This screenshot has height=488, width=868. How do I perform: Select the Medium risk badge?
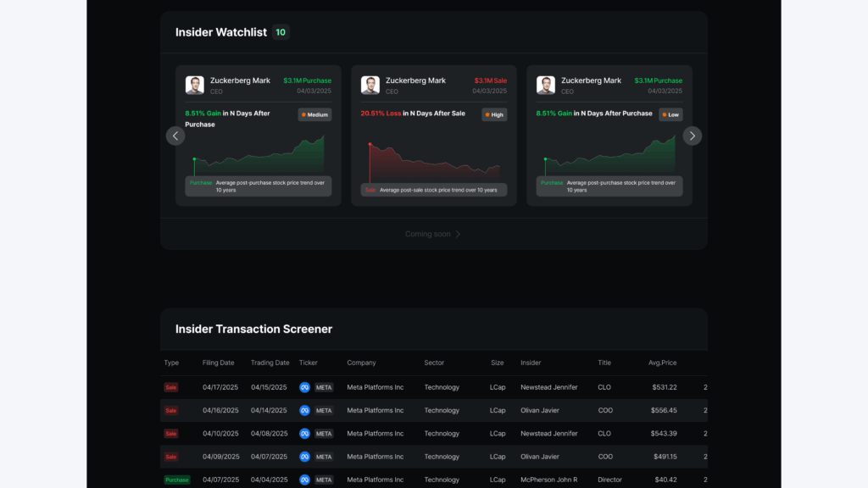point(314,114)
